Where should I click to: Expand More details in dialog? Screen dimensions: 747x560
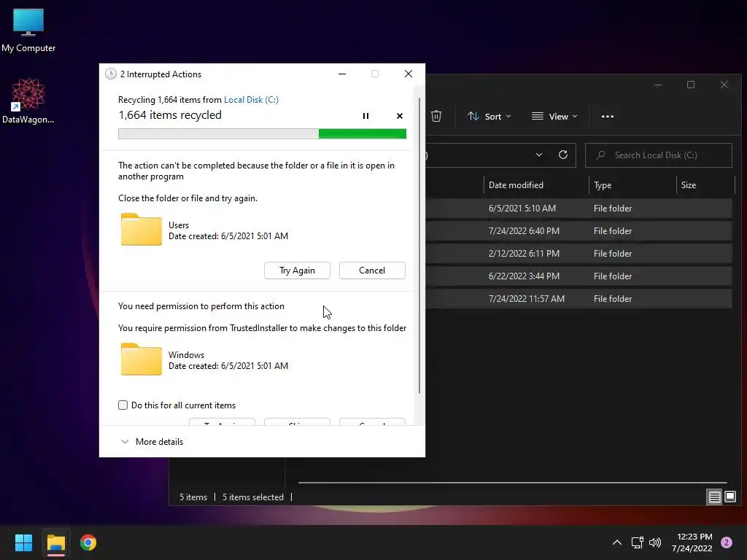point(152,441)
